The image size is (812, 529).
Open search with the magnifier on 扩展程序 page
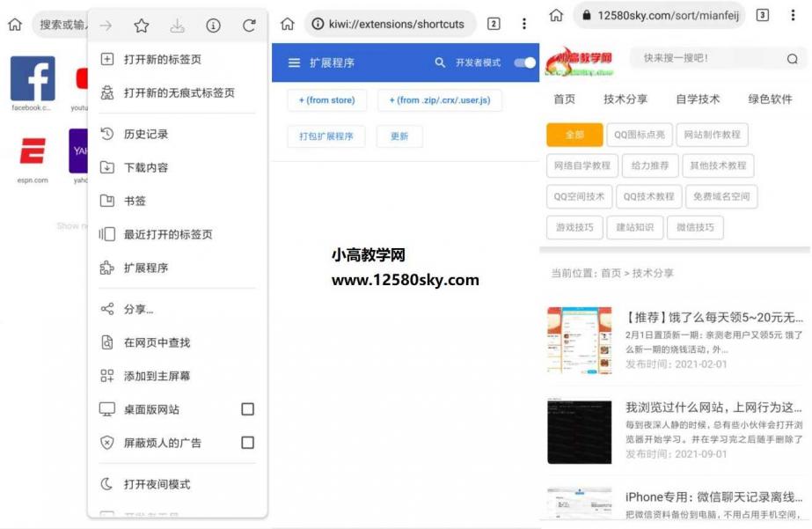pos(440,62)
